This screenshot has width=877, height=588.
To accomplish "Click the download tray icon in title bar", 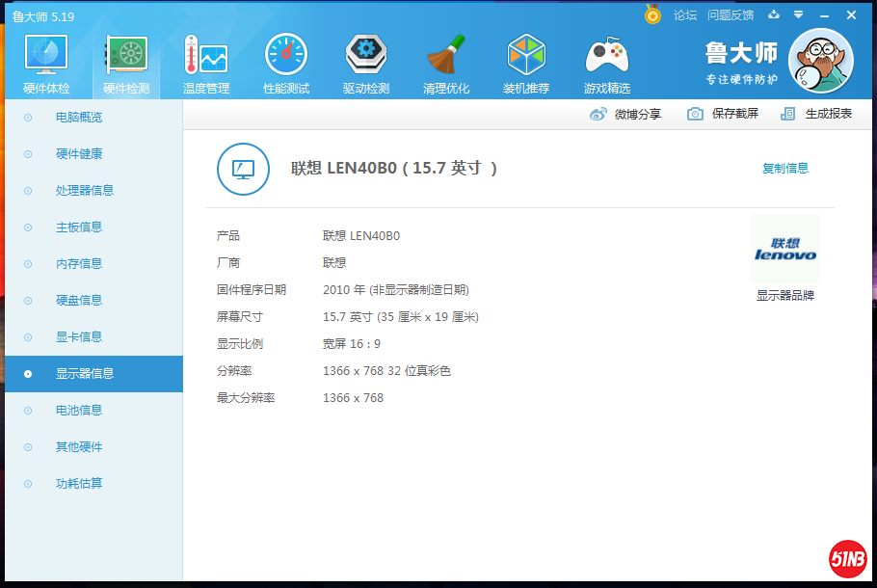I will point(773,15).
